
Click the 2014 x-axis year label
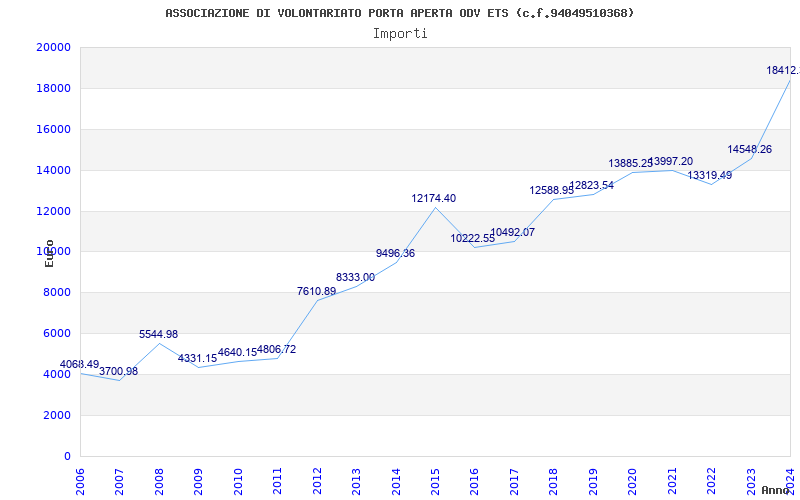[x=396, y=481]
